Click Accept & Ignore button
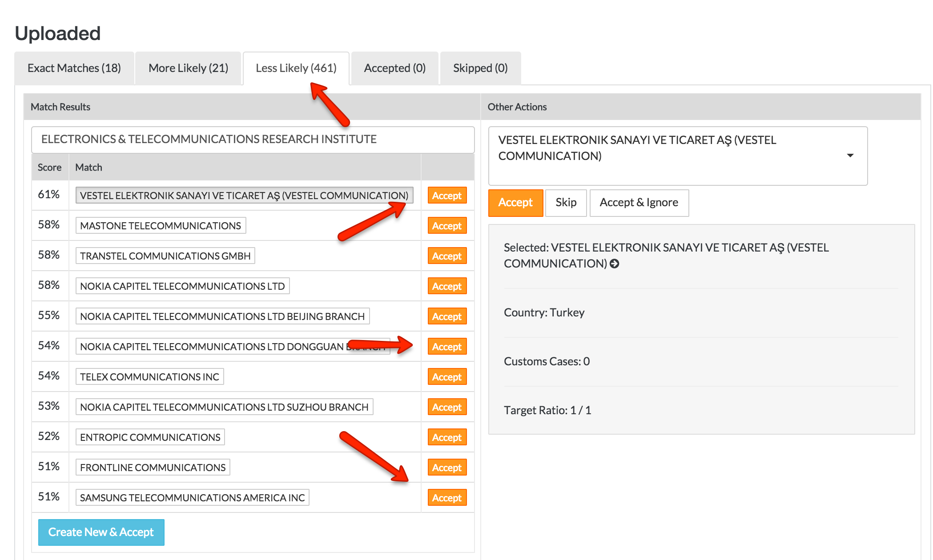Image resolution: width=933 pixels, height=560 pixels. pyautogui.click(x=639, y=203)
